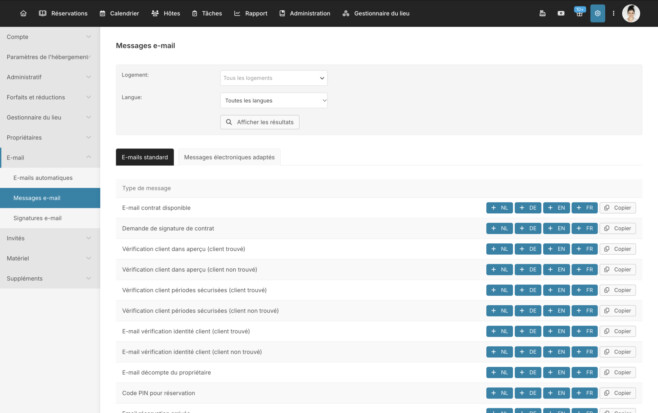Open the Réservations menu

63,13
